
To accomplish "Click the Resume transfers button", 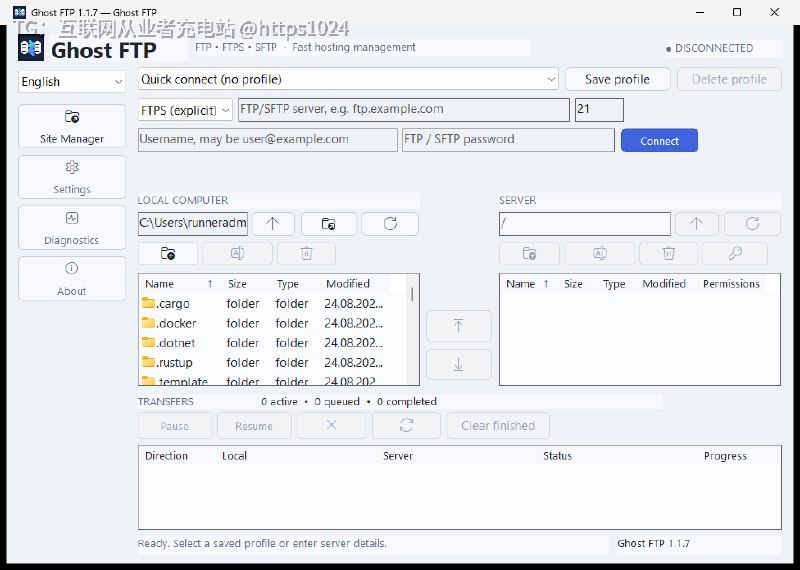I will pyautogui.click(x=254, y=426).
